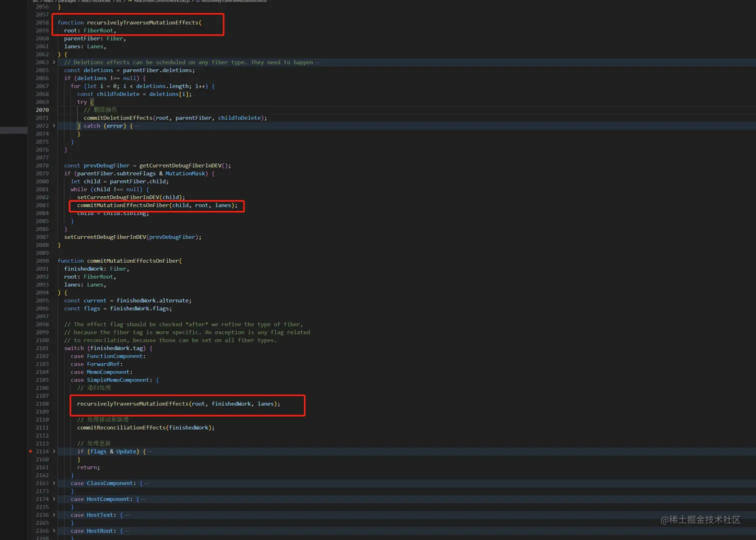Screen dimensions: 756x540
Task: Click the Chinese comment on line 2070
Action: tap(100, 110)
